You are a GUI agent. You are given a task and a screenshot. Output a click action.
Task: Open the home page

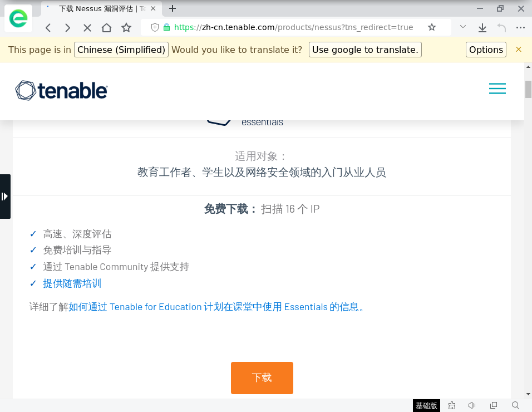point(106,27)
